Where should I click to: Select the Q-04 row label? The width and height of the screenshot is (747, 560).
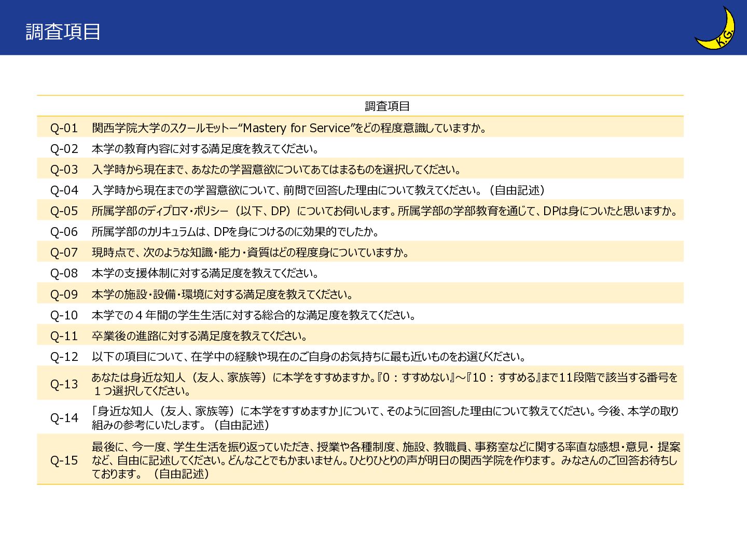coord(64,190)
